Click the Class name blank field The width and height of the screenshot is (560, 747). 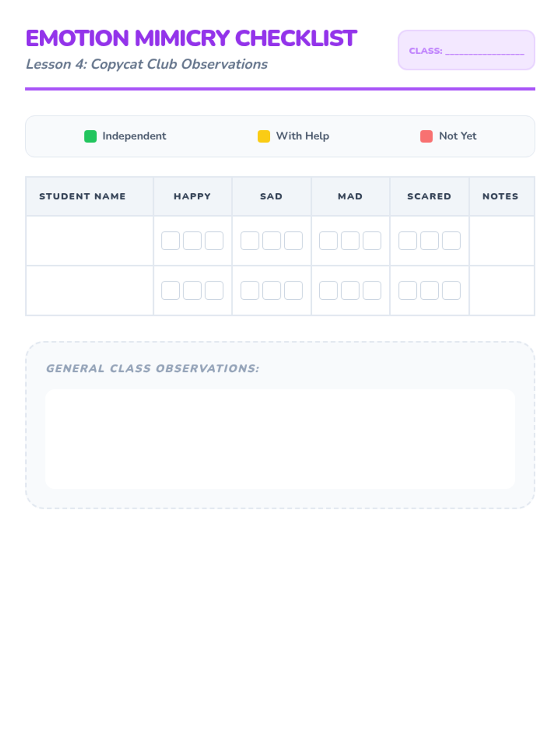tap(484, 51)
